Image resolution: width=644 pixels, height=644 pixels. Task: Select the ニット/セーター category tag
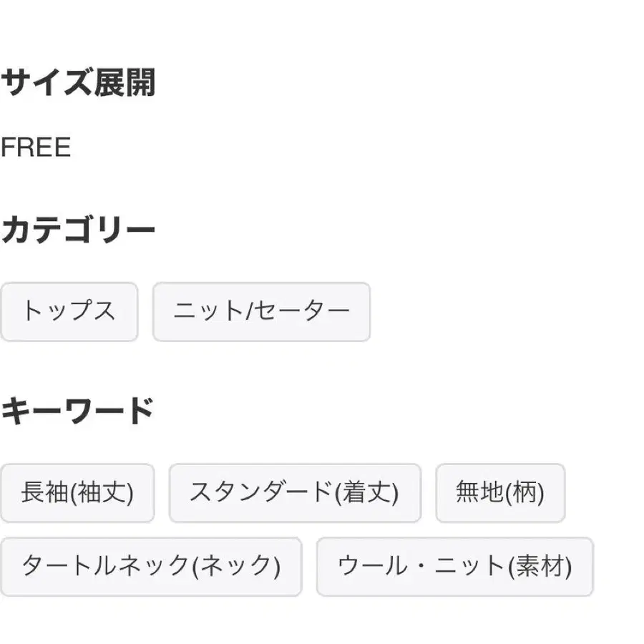tap(261, 312)
